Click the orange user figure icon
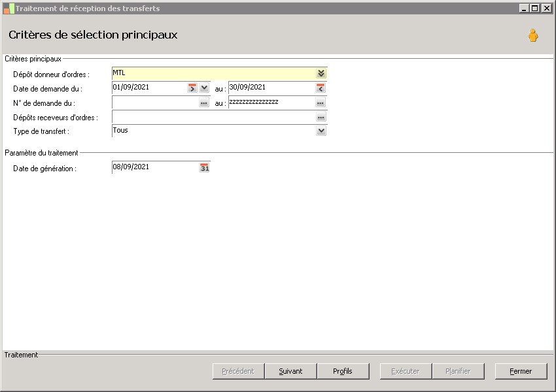The image size is (556, 392). tap(532, 35)
